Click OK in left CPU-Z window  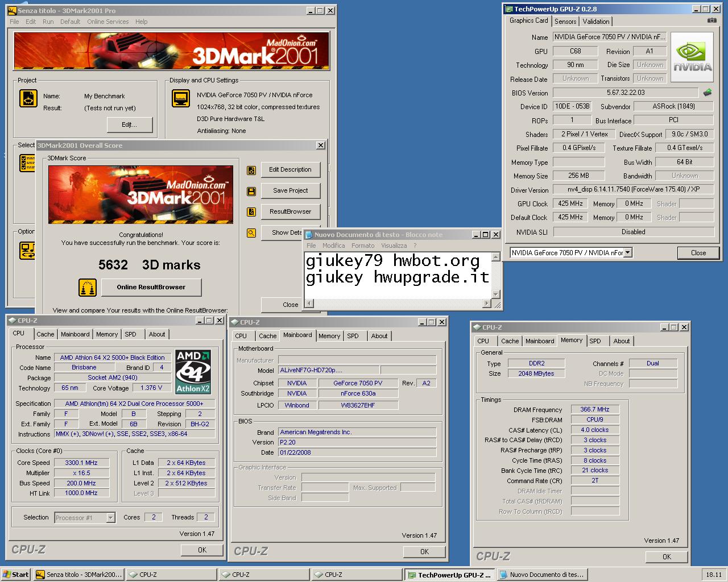(202, 550)
